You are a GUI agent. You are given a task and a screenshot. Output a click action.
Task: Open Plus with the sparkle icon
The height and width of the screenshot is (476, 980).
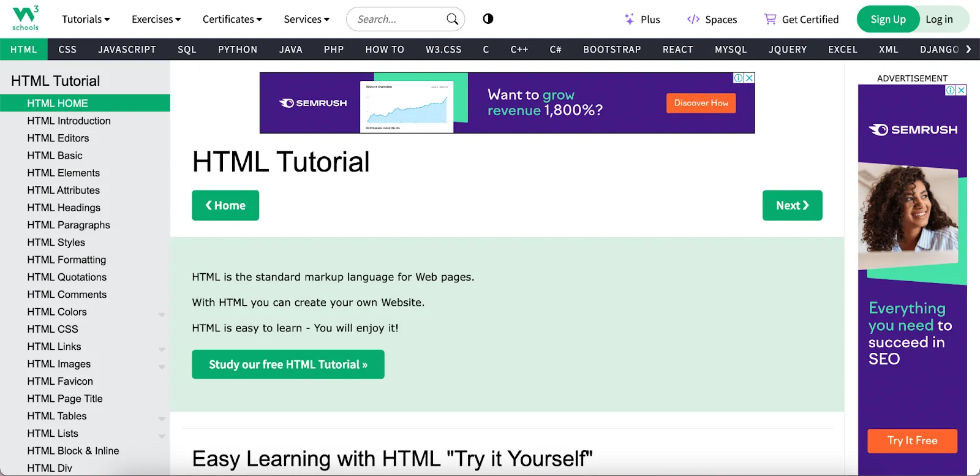[630, 19]
